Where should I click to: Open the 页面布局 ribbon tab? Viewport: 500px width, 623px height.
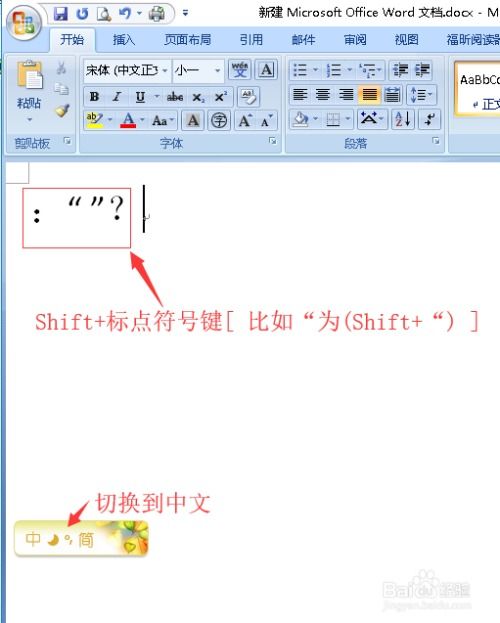(188, 40)
